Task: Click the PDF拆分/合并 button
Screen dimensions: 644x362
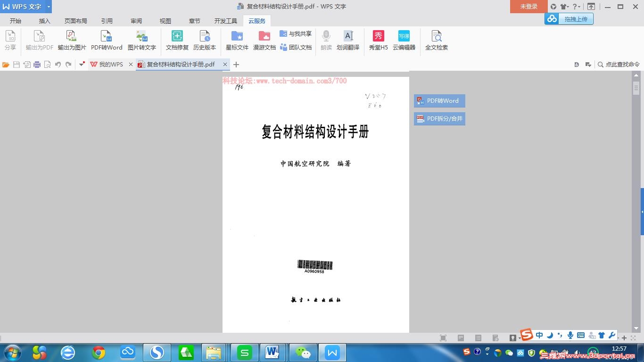Action: [439, 119]
